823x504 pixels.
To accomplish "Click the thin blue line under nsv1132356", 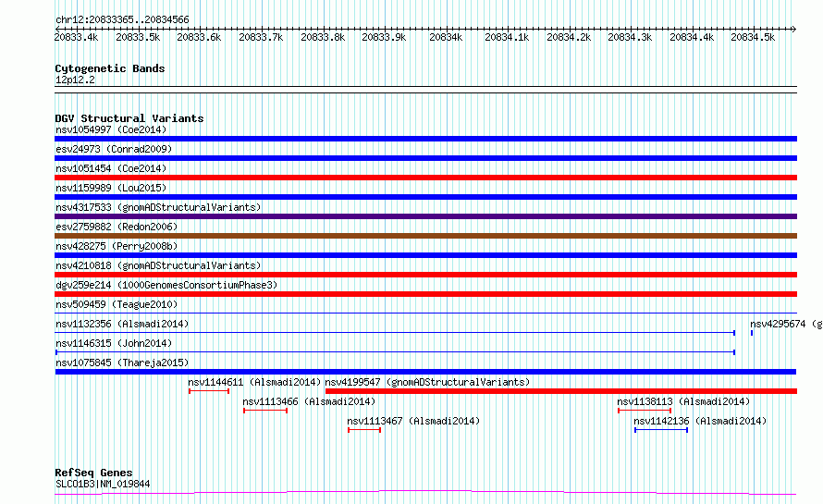I will click(395, 333).
